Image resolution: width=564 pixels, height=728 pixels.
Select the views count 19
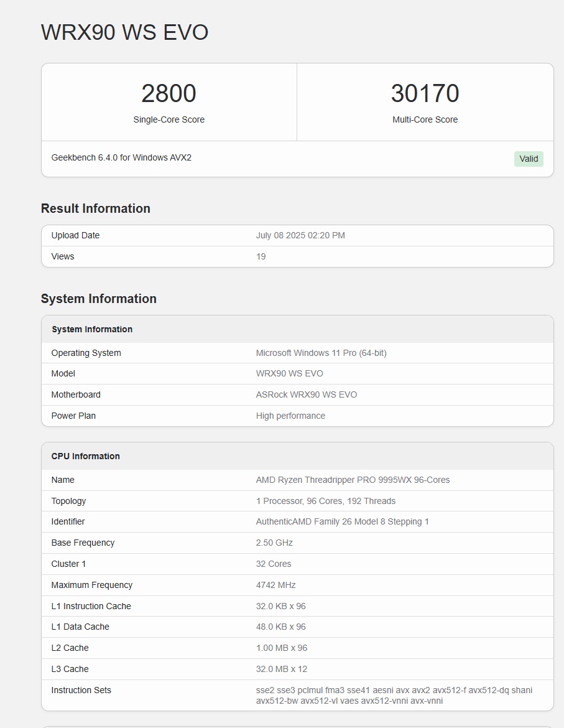click(261, 256)
